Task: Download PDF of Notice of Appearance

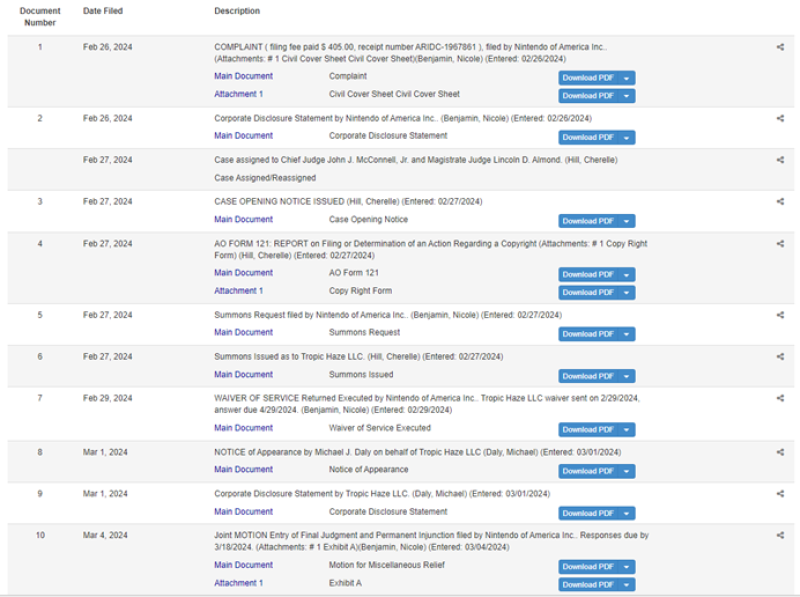Action: tap(588, 471)
